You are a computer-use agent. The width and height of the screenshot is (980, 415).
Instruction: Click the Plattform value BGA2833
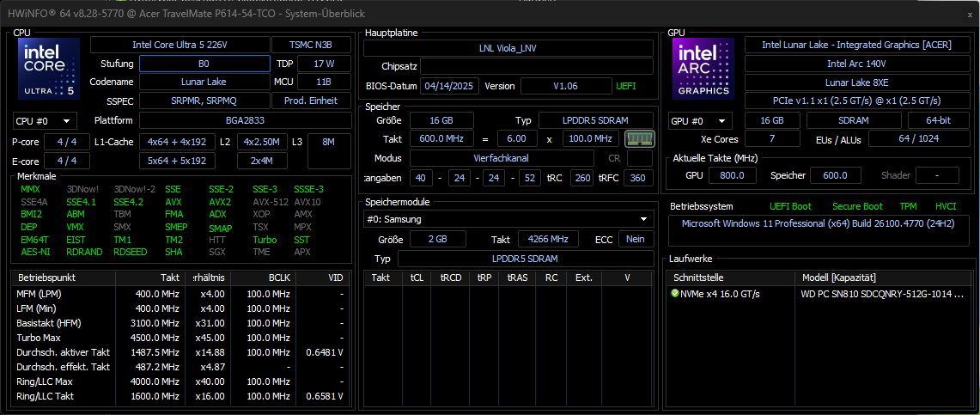click(x=245, y=120)
